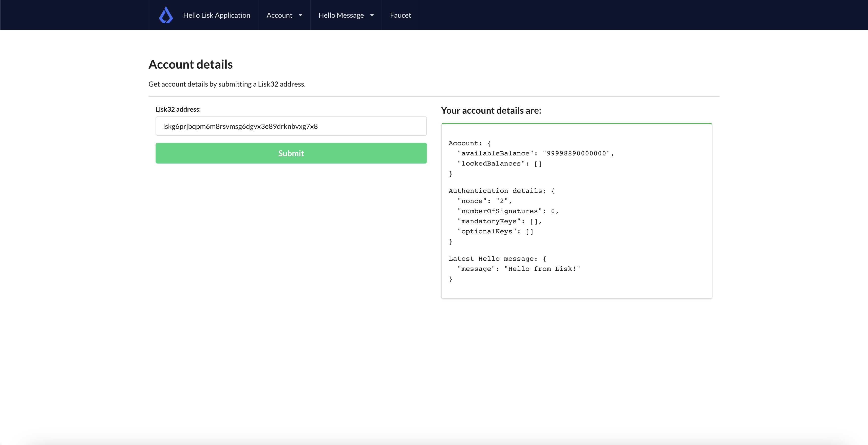The height and width of the screenshot is (445, 868).
Task: Open the Hello Message menu
Action: [341, 15]
